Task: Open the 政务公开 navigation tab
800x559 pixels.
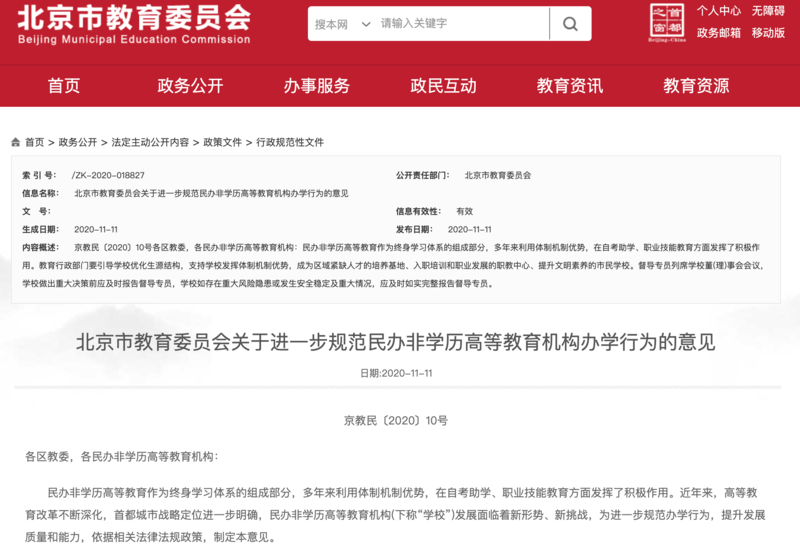Action: click(190, 86)
